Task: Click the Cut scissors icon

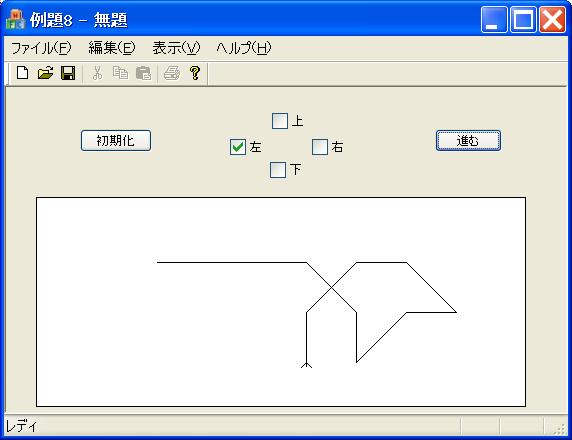Action: [x=97, y=73]
